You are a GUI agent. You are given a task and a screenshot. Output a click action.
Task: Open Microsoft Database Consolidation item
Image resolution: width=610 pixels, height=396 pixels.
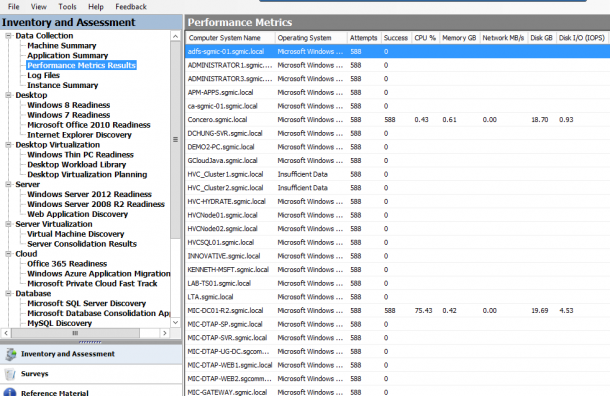coord(98,313)
